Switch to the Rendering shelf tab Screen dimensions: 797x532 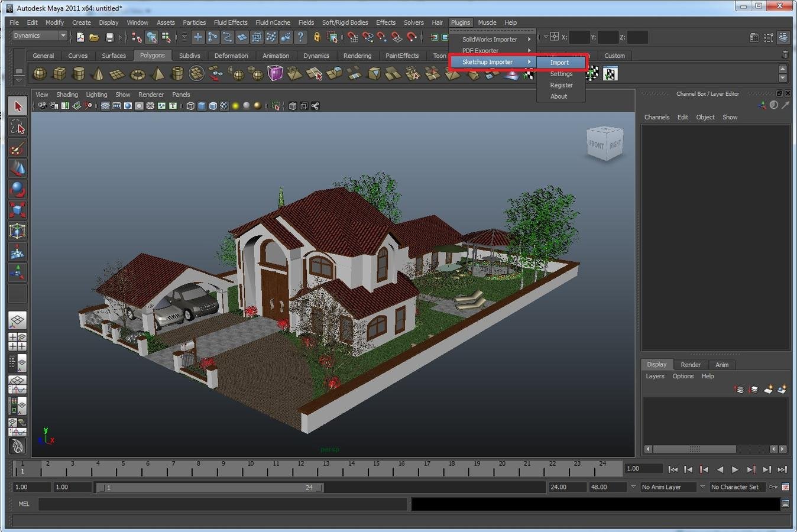click(x=357, y=56)
